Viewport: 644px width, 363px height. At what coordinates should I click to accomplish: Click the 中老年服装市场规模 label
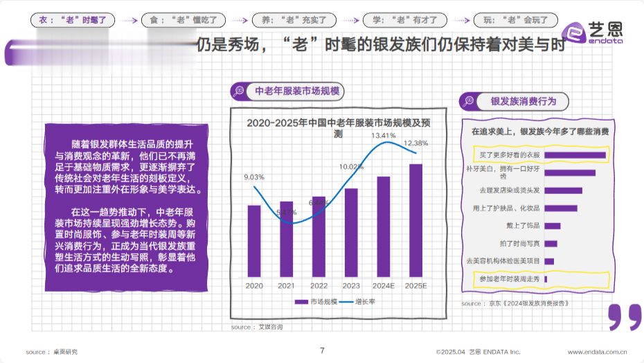[x=297, y=91]
